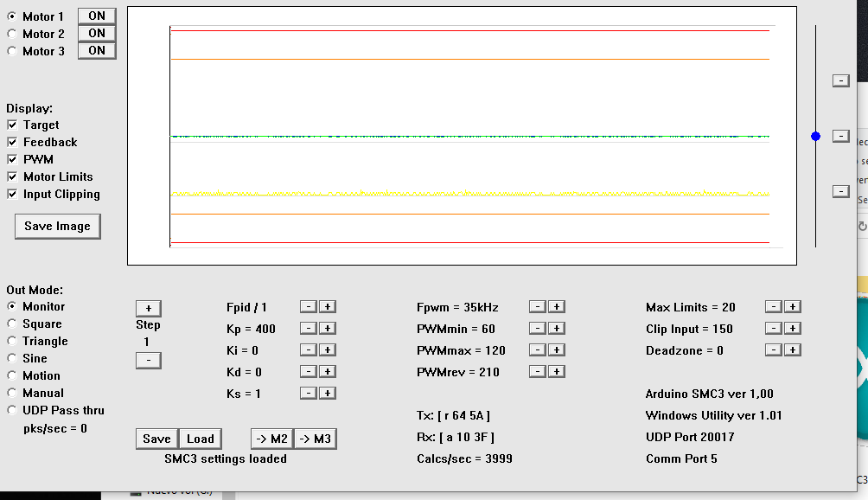This screenshot has height=500, width=868.
Task: Increase Kd value with plus button
Action: click(x=328, y=372)
